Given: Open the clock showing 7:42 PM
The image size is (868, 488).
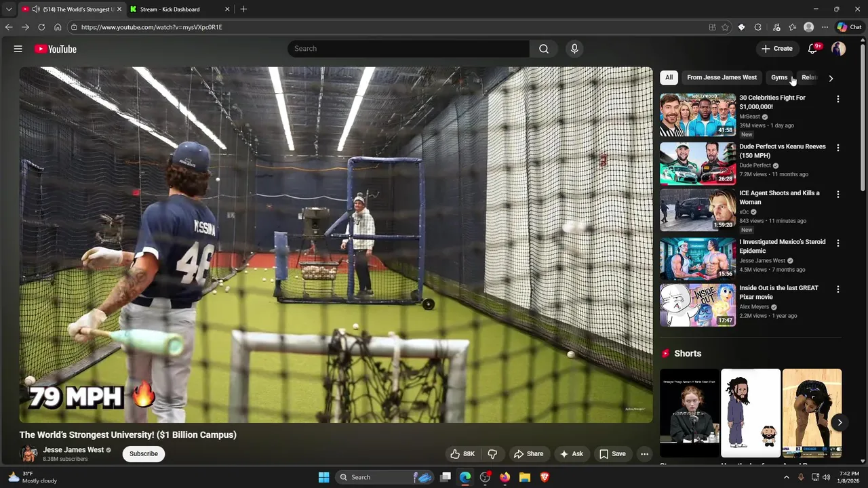Looking at the screenshot, I should click(850, 477).
